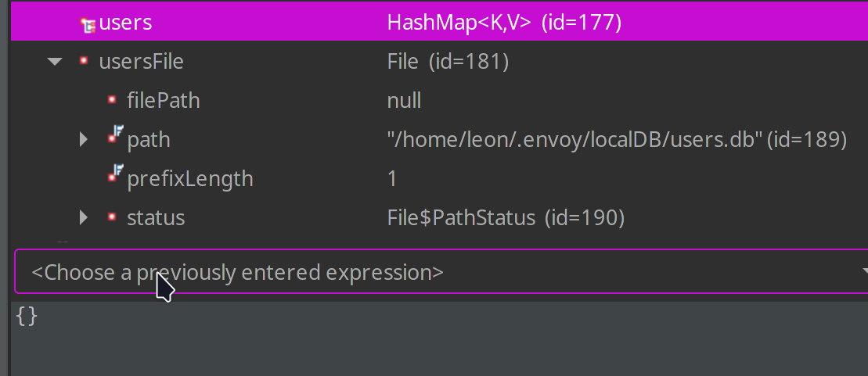Viewport: 868px width, 376px height.
Task: Select the prefixLength variable name
Action: [190, 179]
